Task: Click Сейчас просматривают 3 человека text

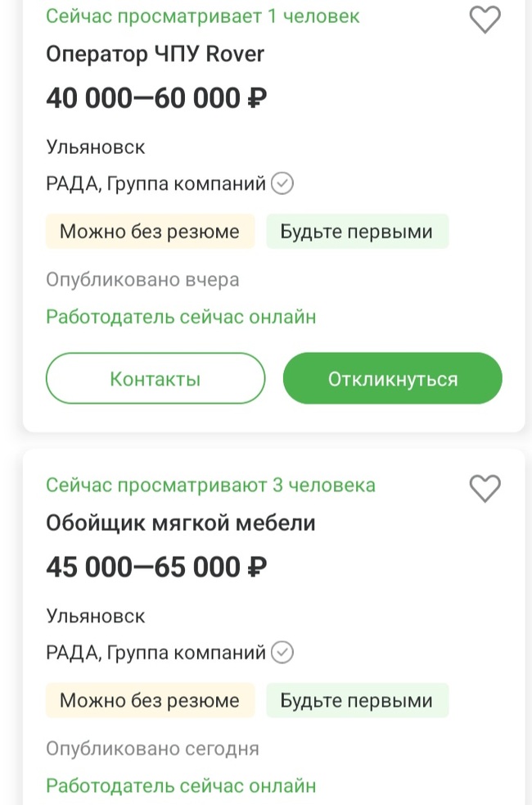Action: [210, 485]
